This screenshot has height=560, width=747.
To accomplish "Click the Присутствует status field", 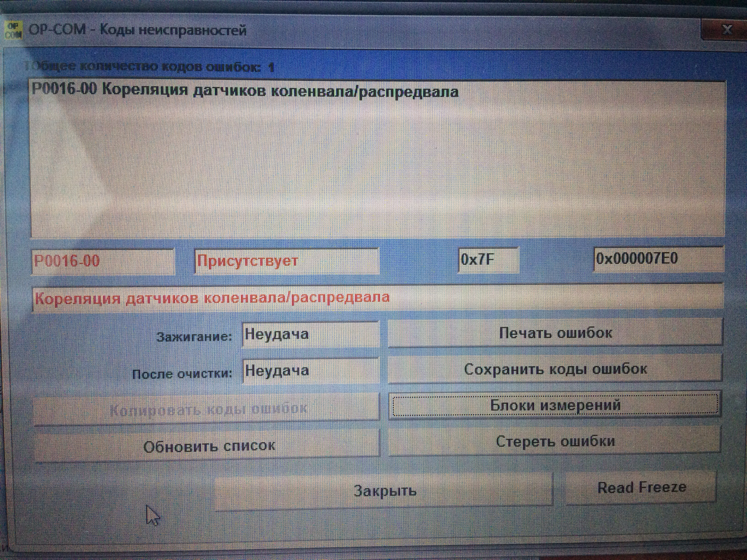I will coord(286,261).
